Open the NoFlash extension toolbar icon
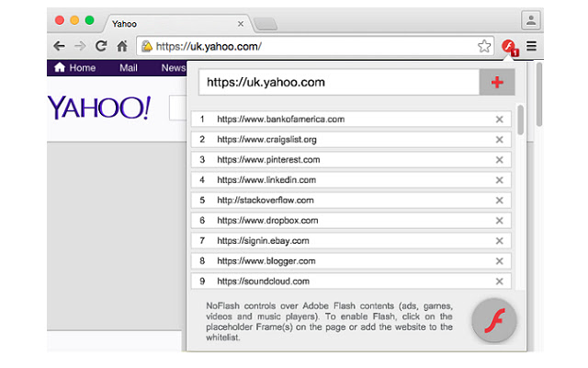This screenshot has width=588, height=368. [x=510, y=47]
